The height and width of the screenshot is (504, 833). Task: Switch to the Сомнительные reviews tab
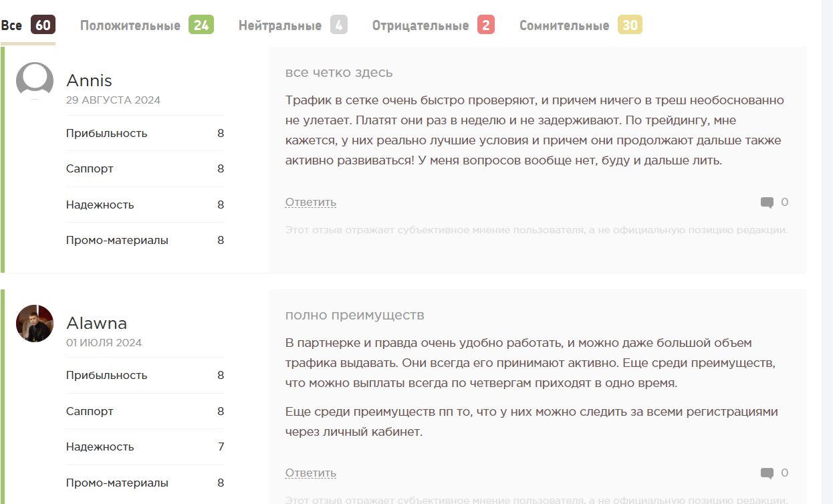pyautogui.click(x=581, y=25)
